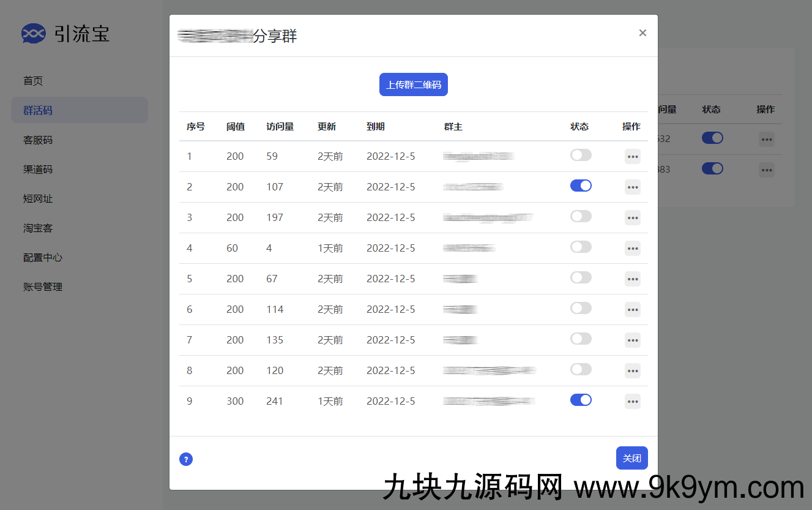This screenshot has height=510, width=812.
Task: Disable the enabled status toggle on row 2
Action: (580, 186)
